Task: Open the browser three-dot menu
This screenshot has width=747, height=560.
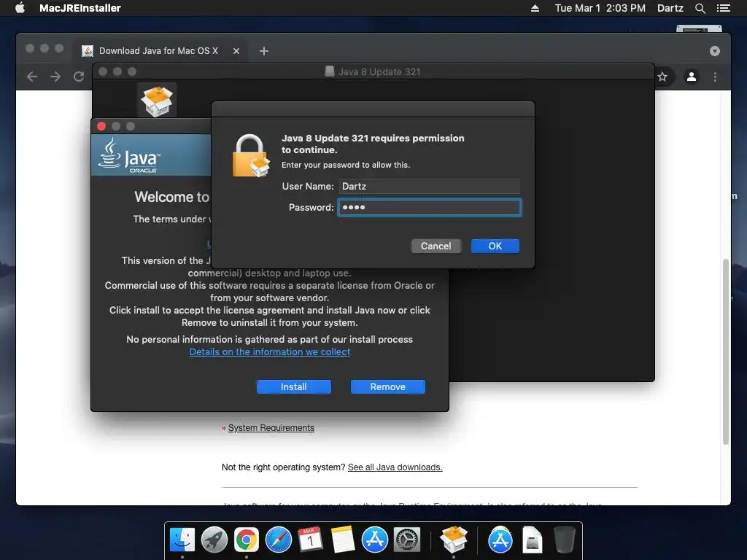Action: 715,77
